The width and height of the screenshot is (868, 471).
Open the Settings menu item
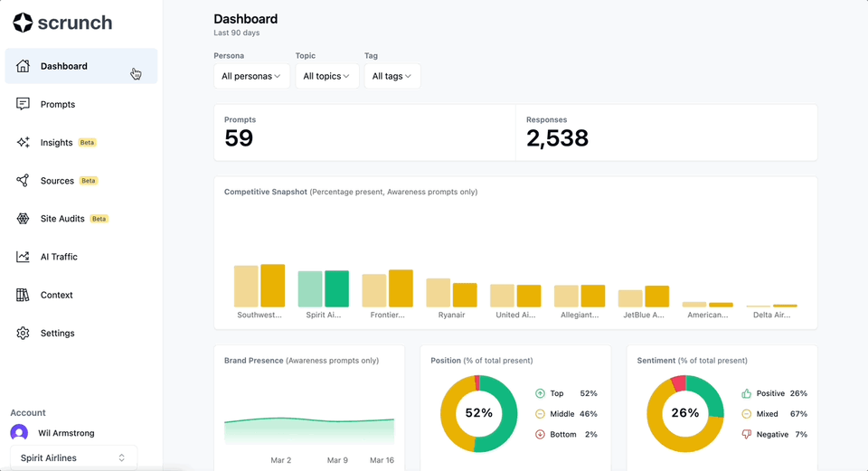pyautogui.click(x=80, y=334)
